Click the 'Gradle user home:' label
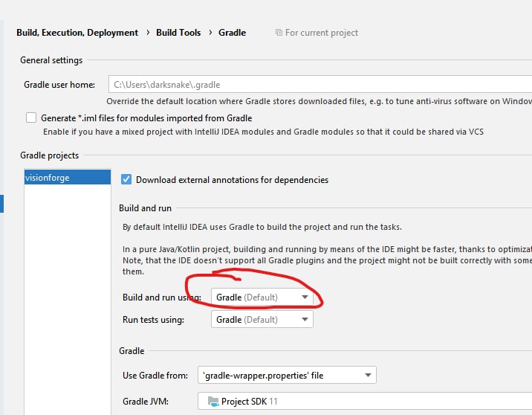 [59, 85]
